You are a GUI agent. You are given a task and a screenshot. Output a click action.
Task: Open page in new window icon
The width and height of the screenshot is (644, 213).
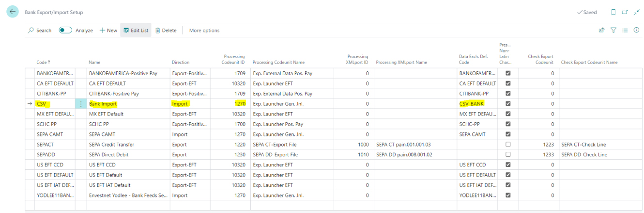[x=625, y=12]
